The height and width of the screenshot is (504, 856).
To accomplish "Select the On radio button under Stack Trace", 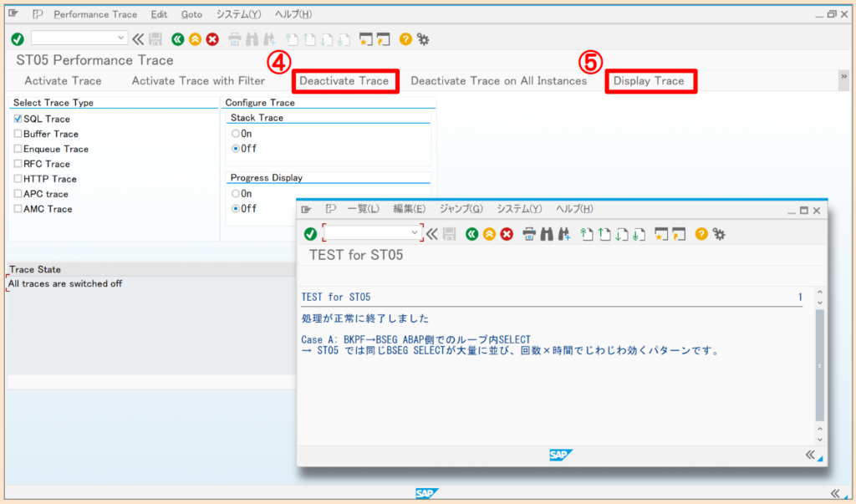I will (x=237, y=132).
